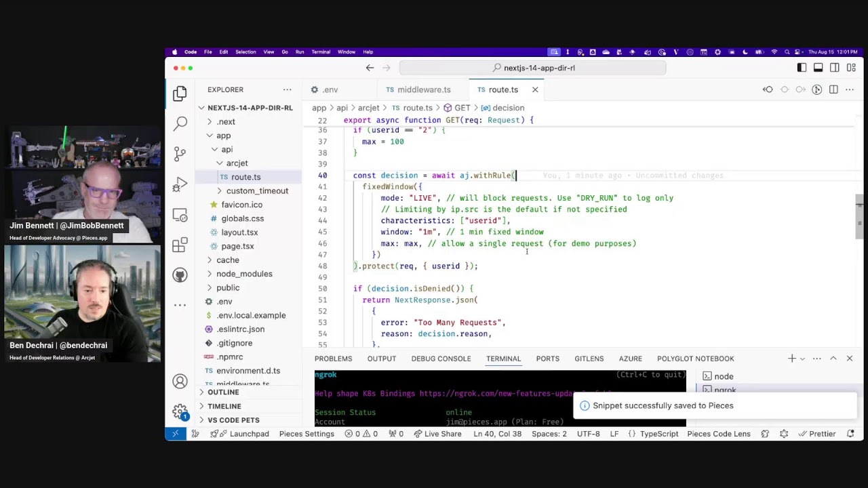Open the Accounts menu icon
868x488 pixels.
point(180,382)
